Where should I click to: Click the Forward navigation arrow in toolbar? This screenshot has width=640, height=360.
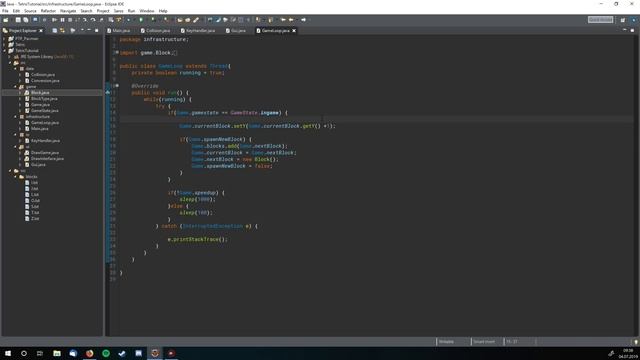click(x=304, y=20)
